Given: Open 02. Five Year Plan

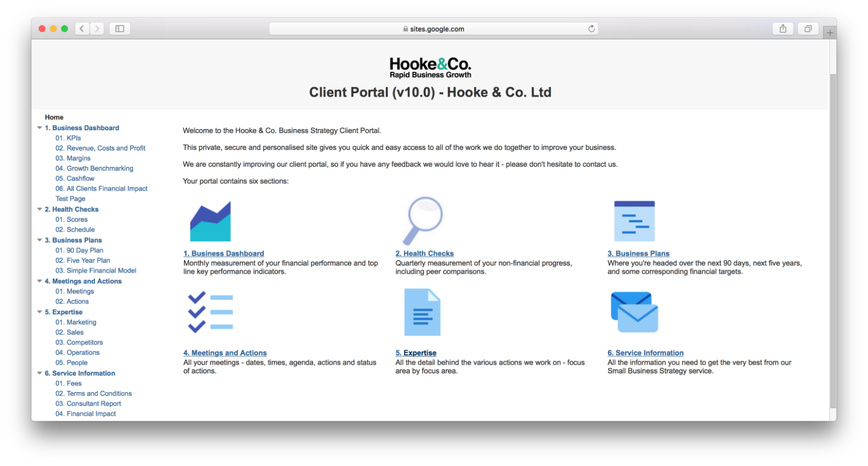Looking at the screenshot, I should coord(83,260).
